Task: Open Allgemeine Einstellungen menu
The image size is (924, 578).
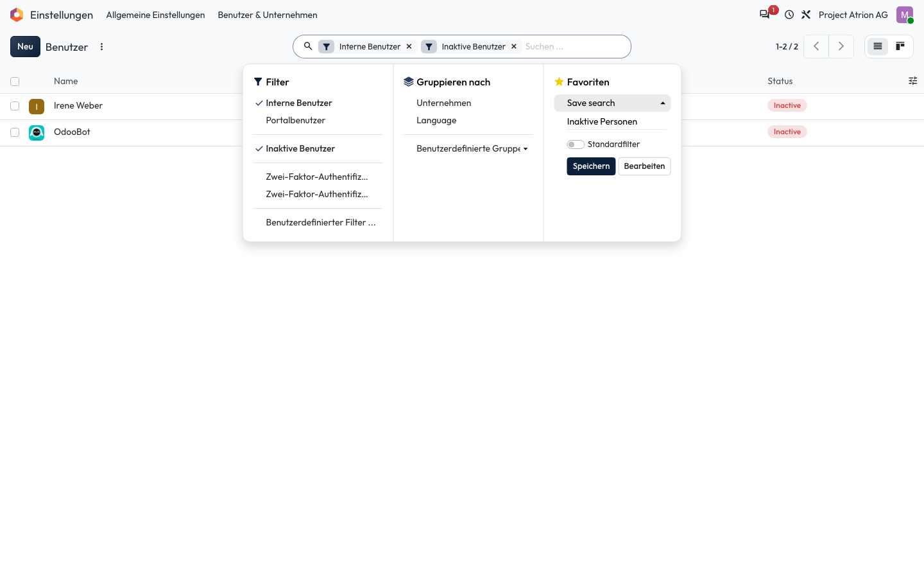Action: click(155, 15)
